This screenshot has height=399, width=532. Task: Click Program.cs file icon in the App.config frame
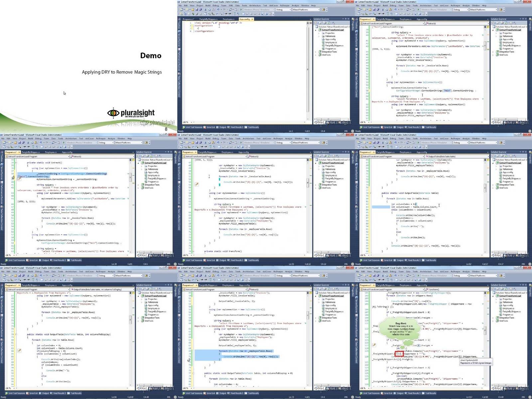point(323,49)
